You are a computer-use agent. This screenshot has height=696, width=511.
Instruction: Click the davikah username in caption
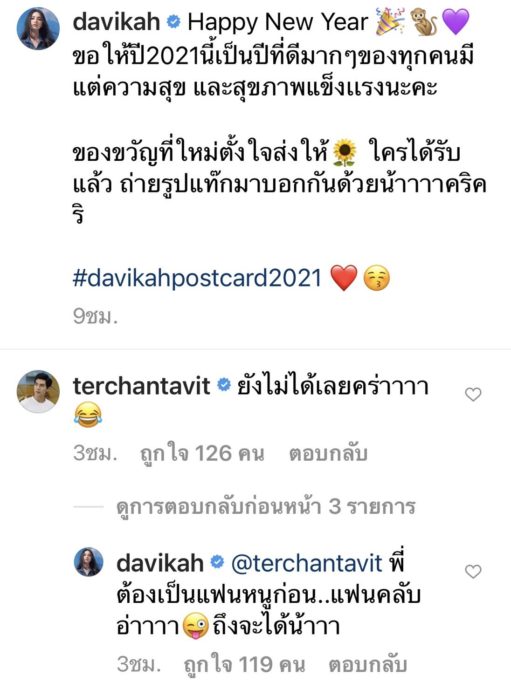click(116, 21)
